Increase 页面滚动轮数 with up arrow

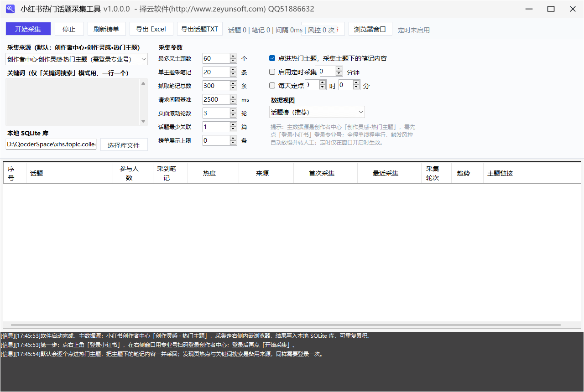tap(233, 111)
